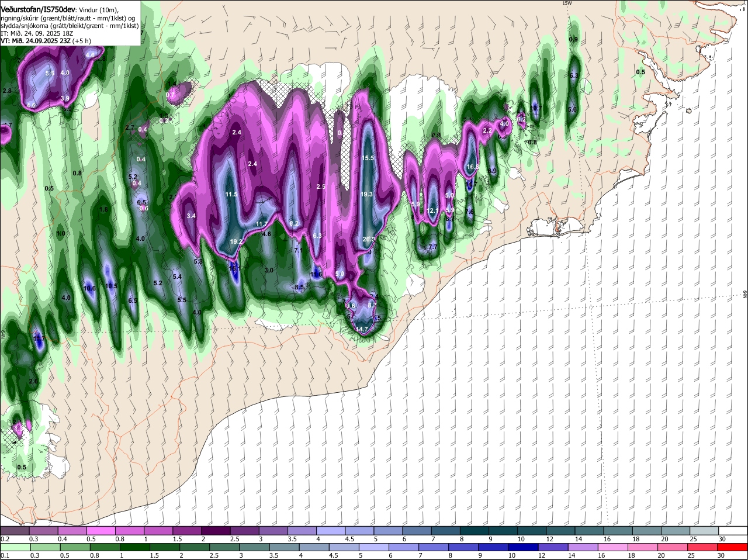
Task: Click the upper scale swatch between 0.2 and 0.3
Action: click(16, 531)
